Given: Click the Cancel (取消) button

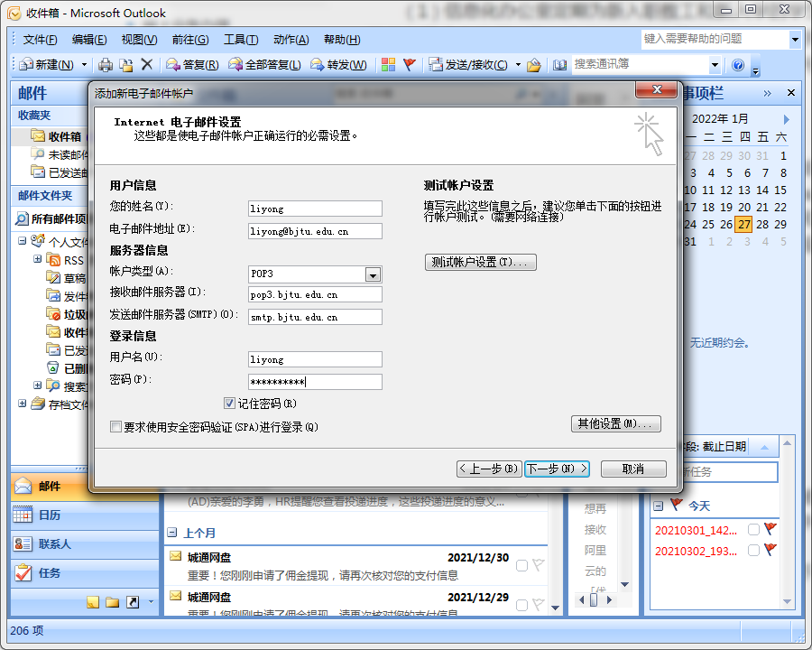Looking at the screenshot, I should (633, 469).
